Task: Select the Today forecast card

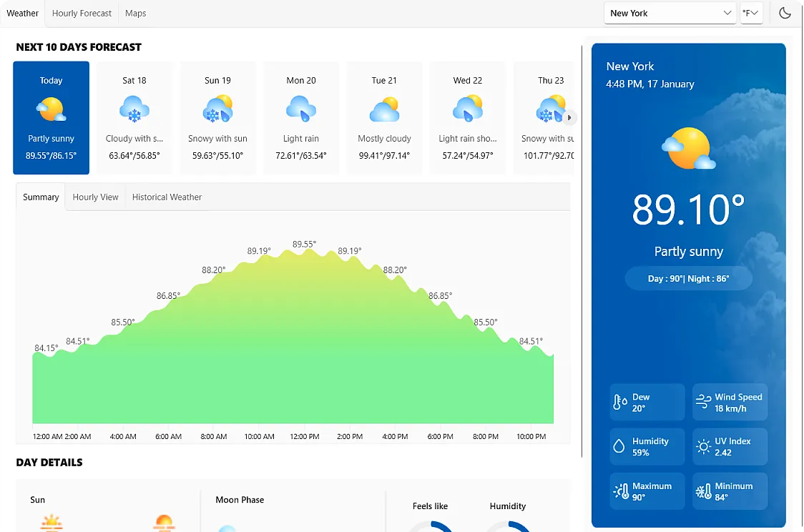Action: click(x=51, y=117)
